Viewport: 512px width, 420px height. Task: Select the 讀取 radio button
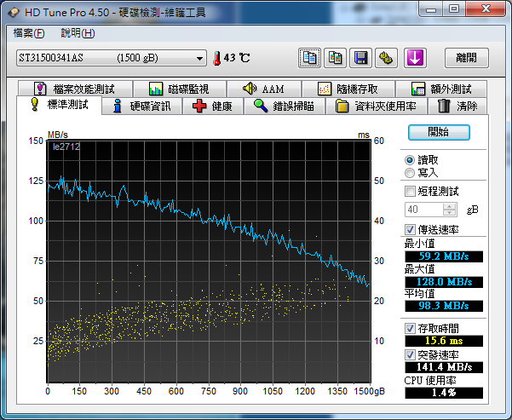(410, 159)
